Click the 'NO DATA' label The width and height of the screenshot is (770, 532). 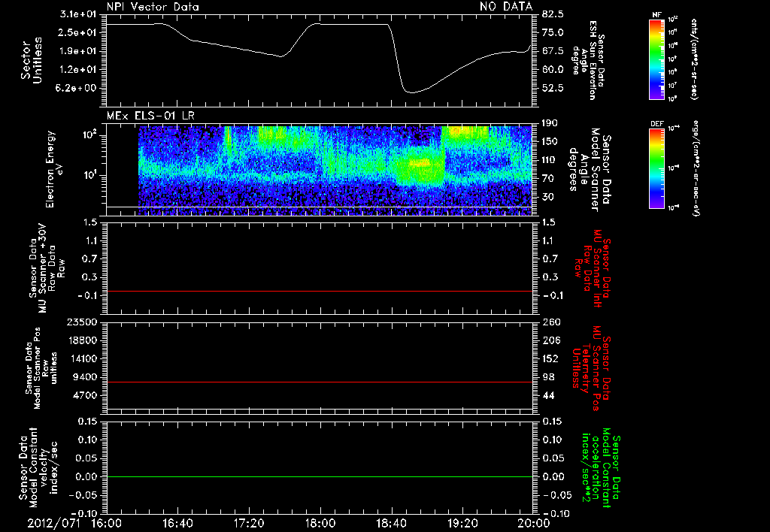coord(506,6)
